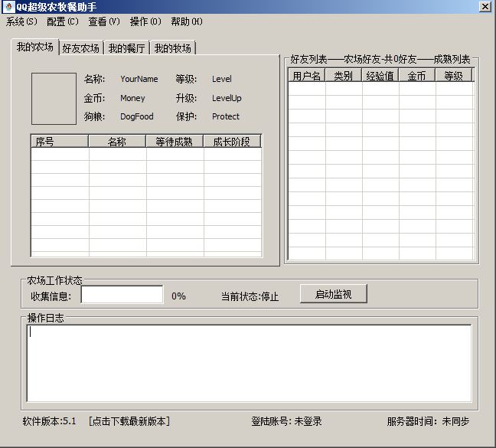Click the 服务器时间: 未同步 status text
This screenshot has height=448, width=496.
tap(429, 421)
